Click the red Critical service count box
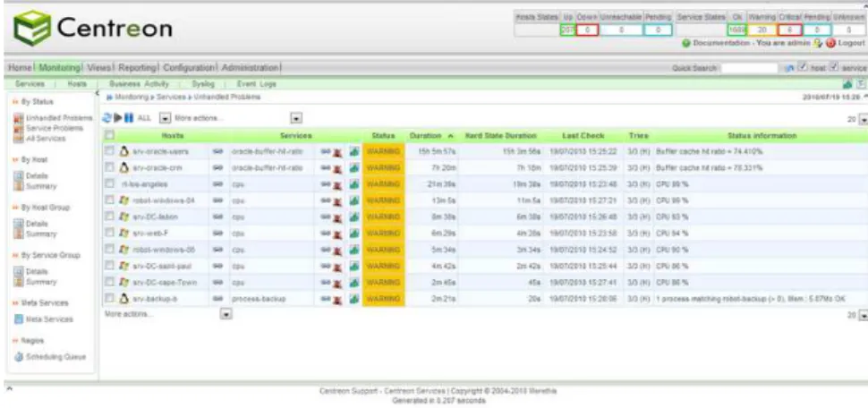868x408 pixels. click(x=790, y=30)
